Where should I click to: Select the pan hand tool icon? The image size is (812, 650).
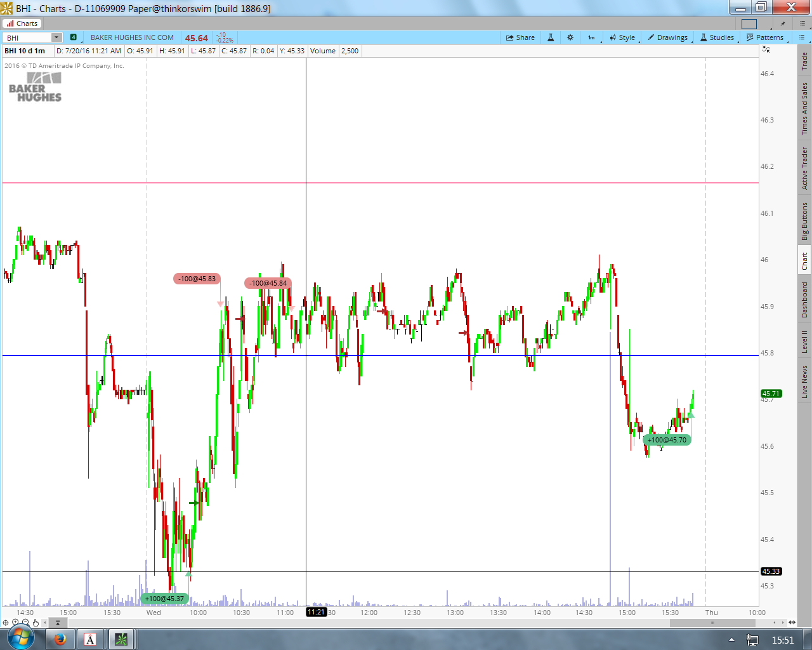point(36,623)
